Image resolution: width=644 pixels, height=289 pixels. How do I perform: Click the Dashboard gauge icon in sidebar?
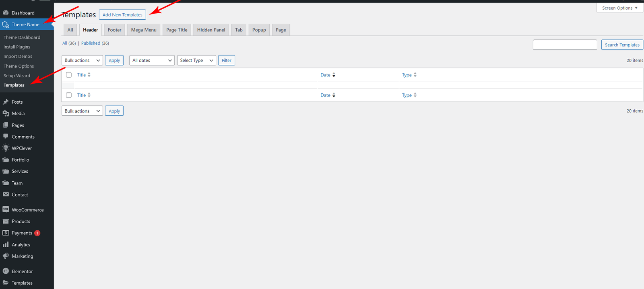pos(6,13)
